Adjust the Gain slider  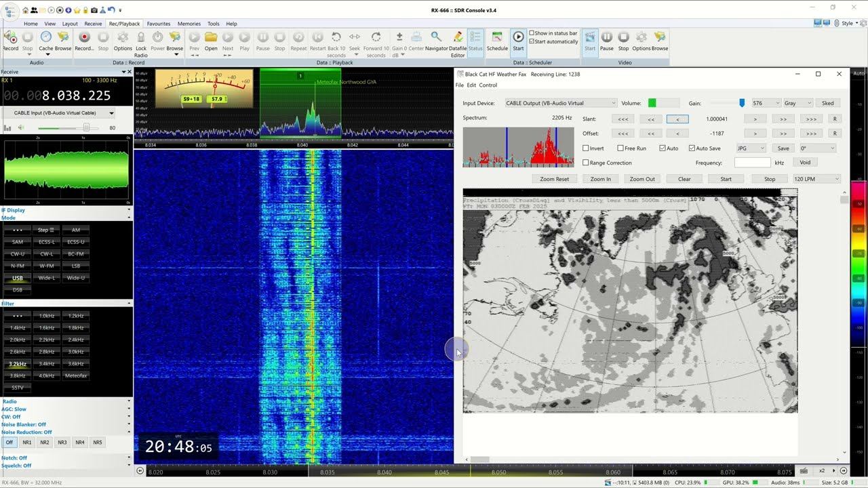pos(742,103)
